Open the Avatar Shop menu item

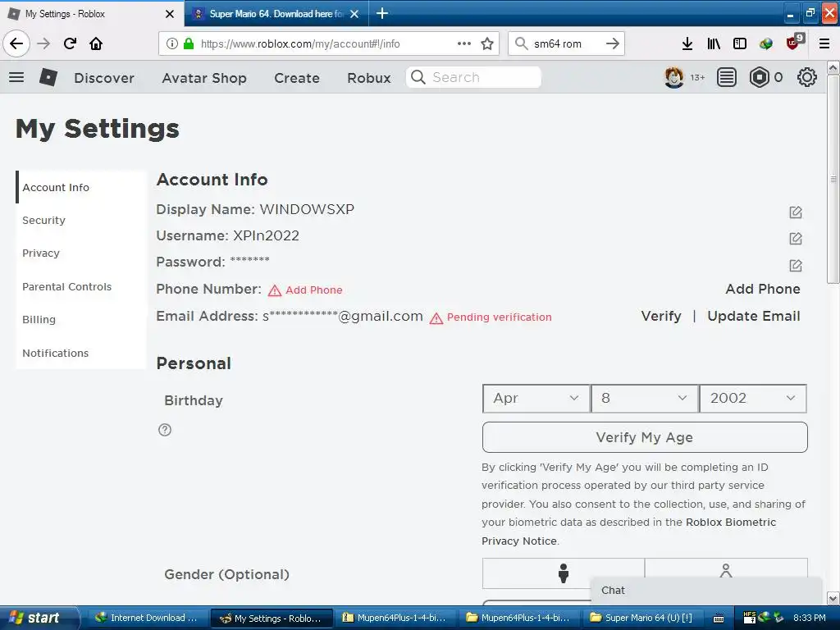click(x=204, y=78)
